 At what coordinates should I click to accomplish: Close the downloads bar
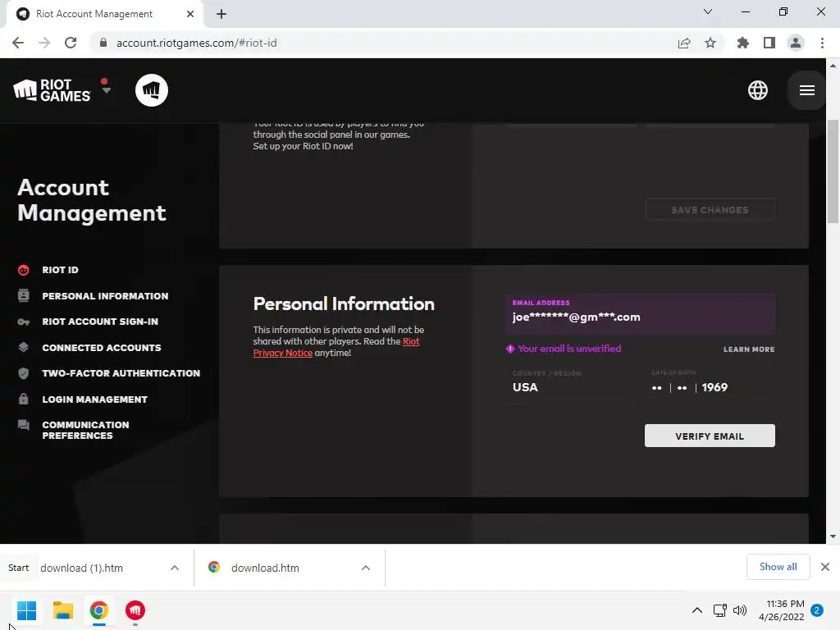(825, 567)
